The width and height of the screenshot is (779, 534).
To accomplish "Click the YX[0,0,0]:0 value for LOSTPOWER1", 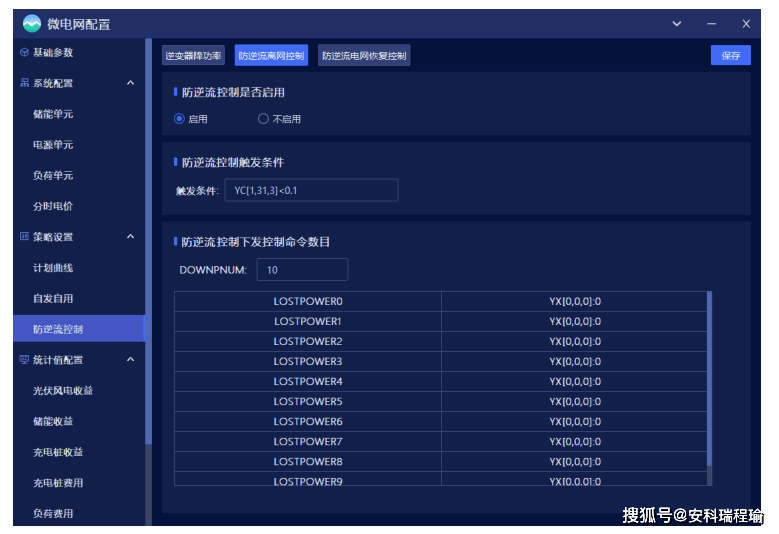I will [x=575, y=321].
